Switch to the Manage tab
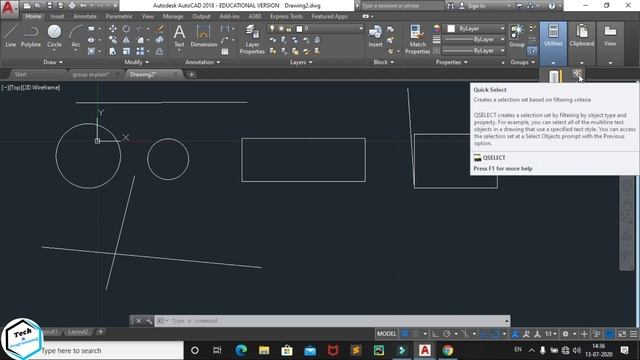 pos(173,16)
